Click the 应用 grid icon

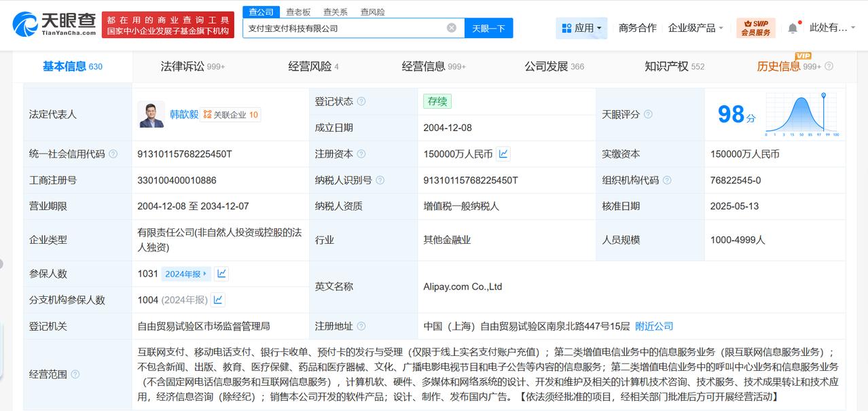[x=566, y=29]
